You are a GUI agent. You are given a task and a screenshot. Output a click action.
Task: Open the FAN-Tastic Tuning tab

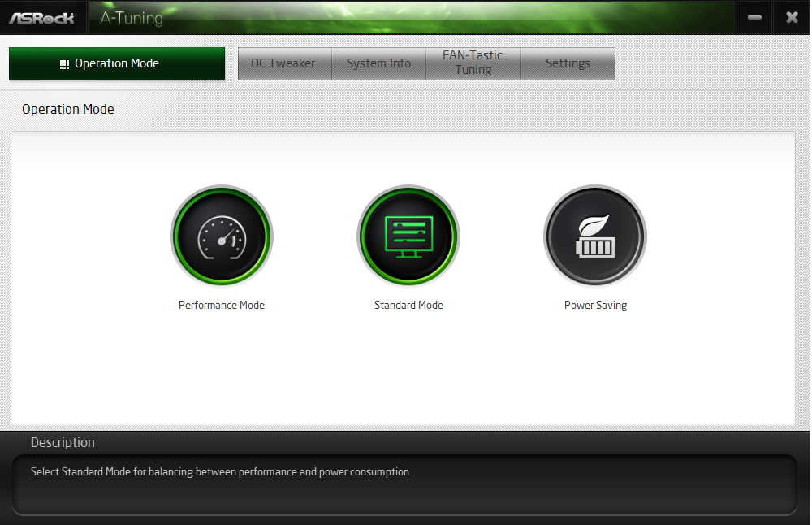473,63
